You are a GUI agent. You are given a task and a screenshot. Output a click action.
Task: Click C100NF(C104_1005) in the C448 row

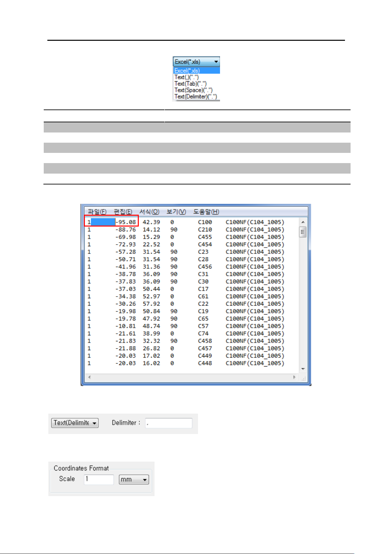(255, 363)
